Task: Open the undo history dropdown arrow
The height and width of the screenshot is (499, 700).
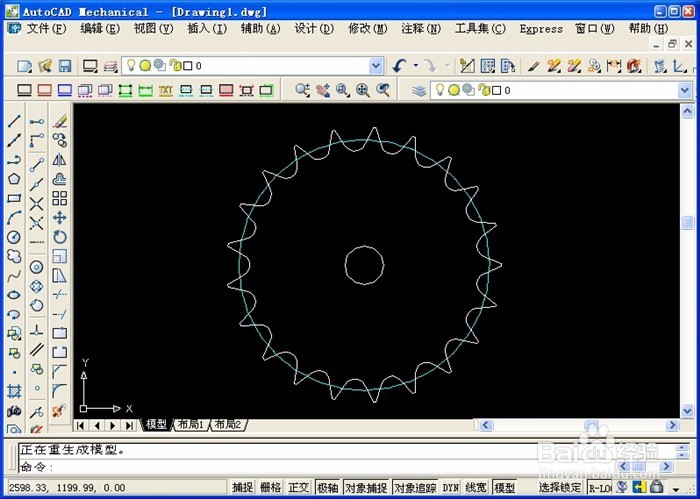Action: tap(416, 66)
